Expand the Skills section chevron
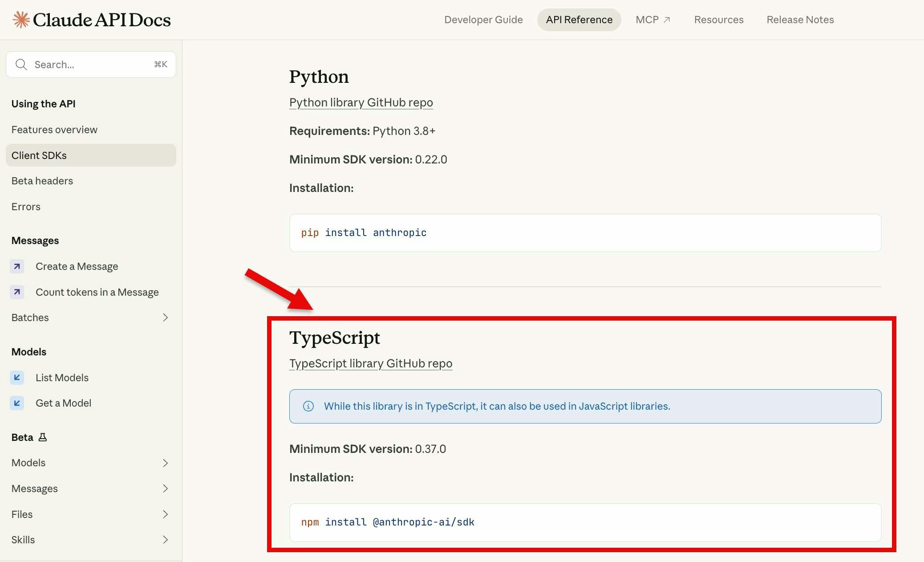The image size is (924, 562). click(x=165, y=540)
